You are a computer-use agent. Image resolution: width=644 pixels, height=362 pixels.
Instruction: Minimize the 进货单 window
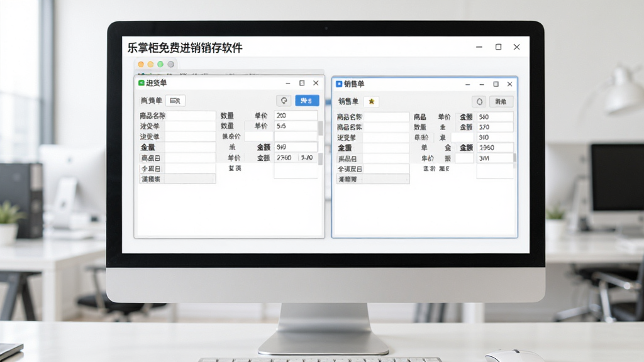coord(288,83)
